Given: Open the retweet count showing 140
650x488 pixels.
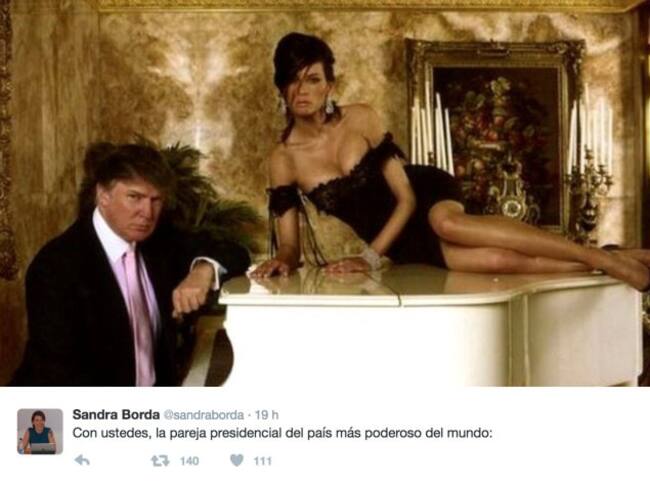Looking at the screenshot, I should pos(189,461).
